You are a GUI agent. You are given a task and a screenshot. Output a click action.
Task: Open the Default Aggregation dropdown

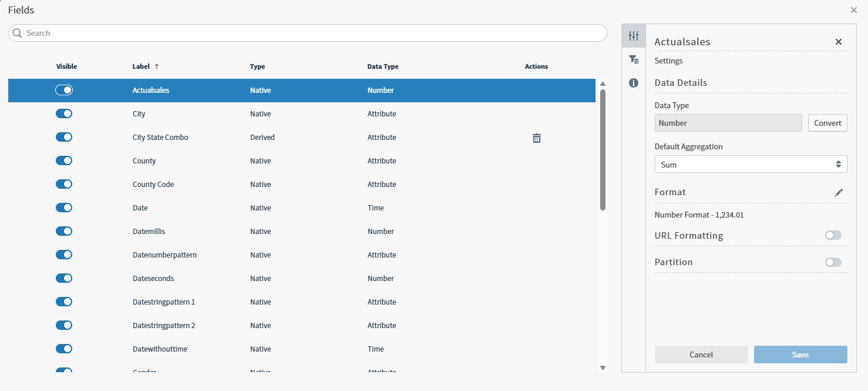coord(751,164)
